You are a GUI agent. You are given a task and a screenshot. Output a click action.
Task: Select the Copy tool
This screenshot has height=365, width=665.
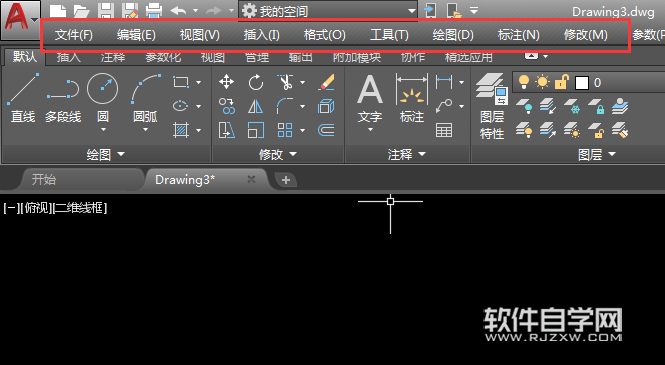pos(226,106)
